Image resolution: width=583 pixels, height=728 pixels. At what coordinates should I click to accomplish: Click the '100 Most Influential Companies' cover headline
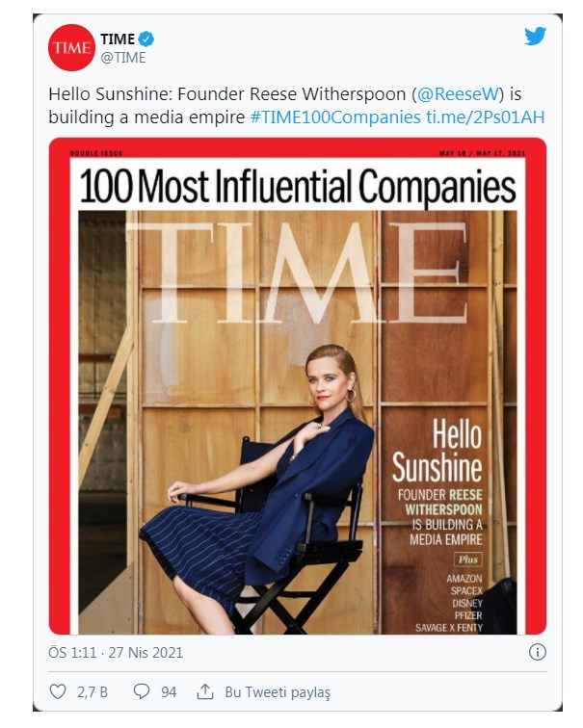pos(297,185)
